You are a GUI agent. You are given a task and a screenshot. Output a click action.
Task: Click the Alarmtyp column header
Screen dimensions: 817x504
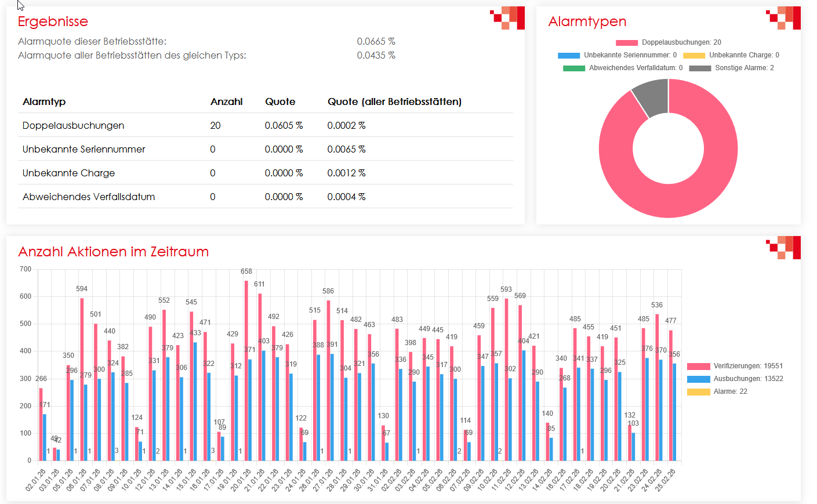pos(44,101)
